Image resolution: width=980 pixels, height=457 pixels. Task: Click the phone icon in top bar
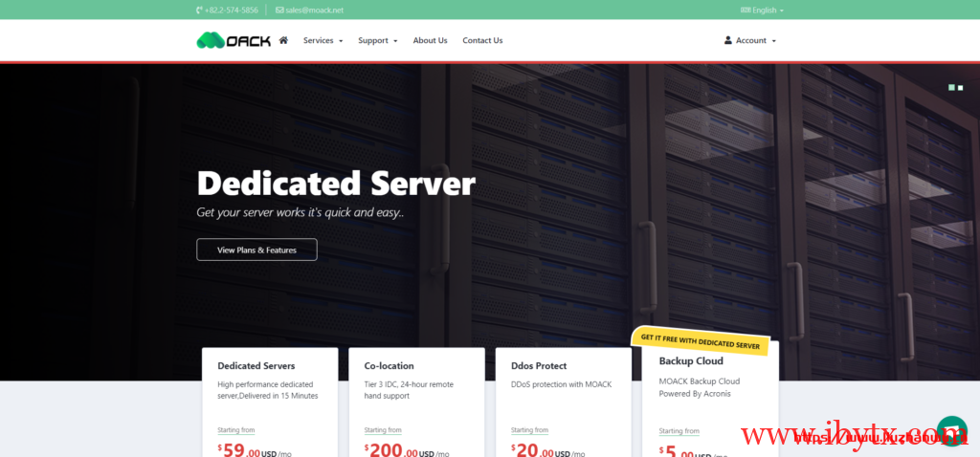[x=199, y=10]
